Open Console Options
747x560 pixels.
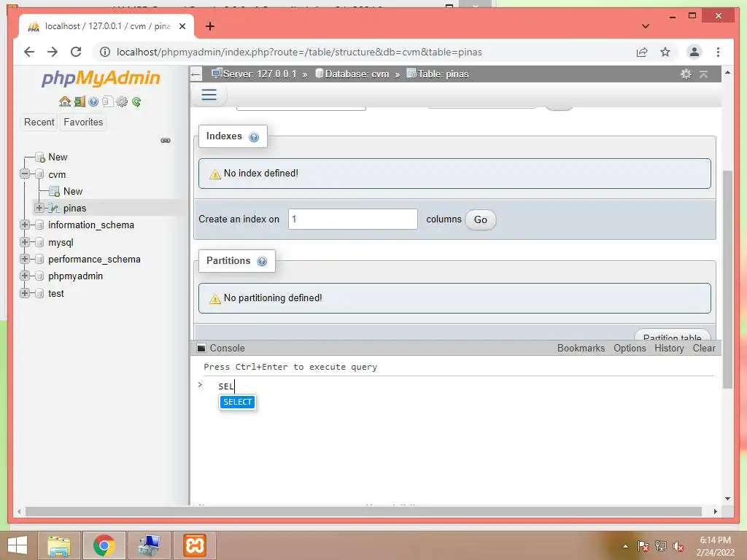[630, 348]
